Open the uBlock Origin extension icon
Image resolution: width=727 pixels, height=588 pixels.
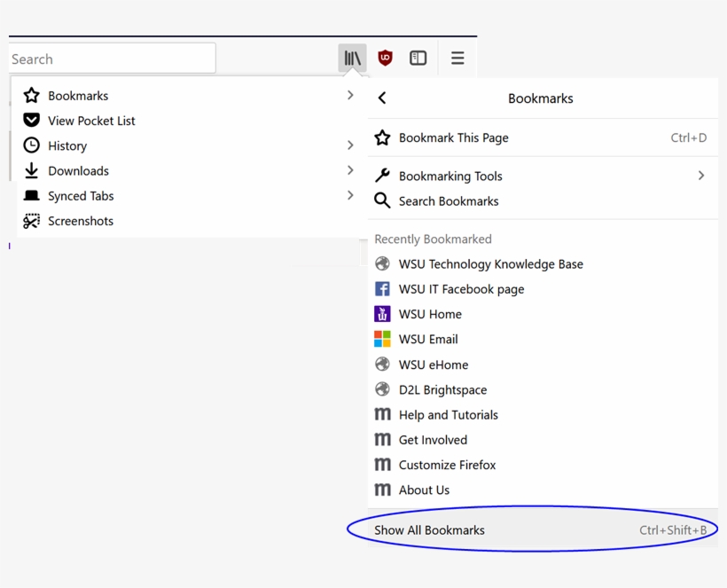tap(385, 59)
